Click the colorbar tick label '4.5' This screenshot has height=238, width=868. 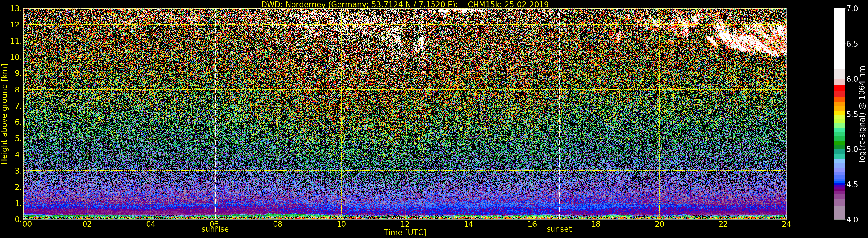pos(852,185)
